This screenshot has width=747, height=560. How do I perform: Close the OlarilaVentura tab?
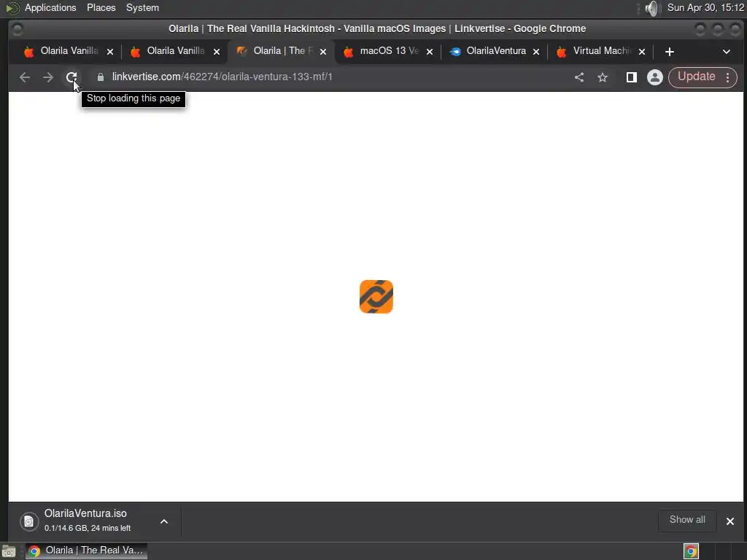(536, 52)
